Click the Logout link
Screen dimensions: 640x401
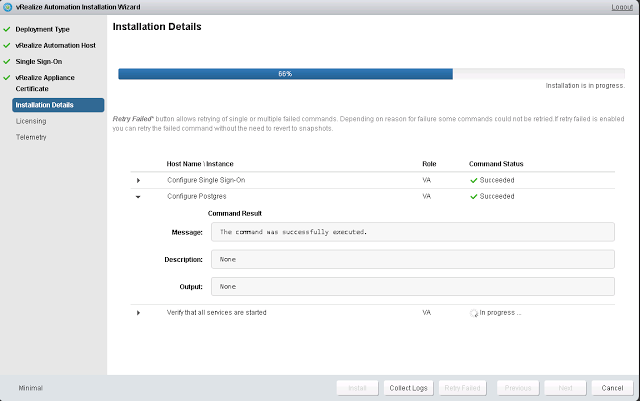pos(622,7)
